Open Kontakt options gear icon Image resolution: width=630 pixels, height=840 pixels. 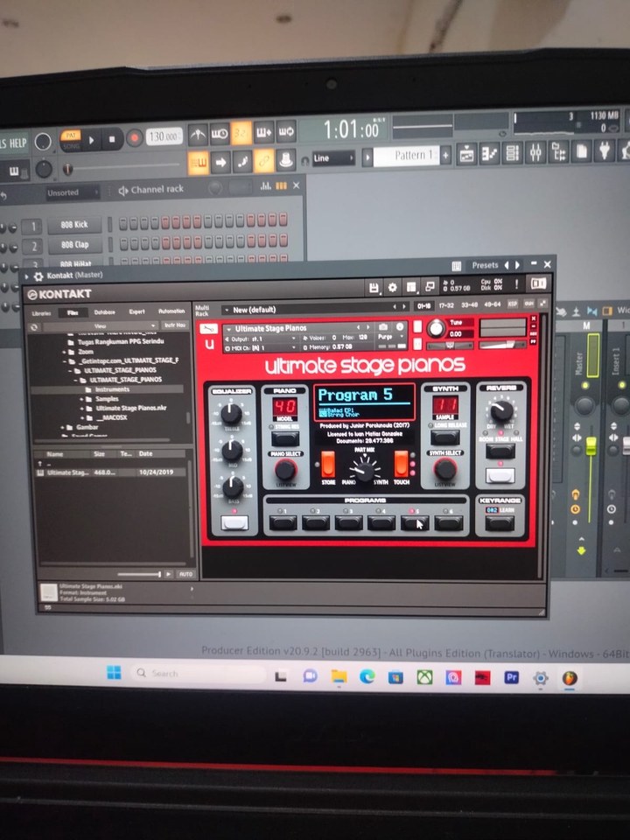[392, 288]
